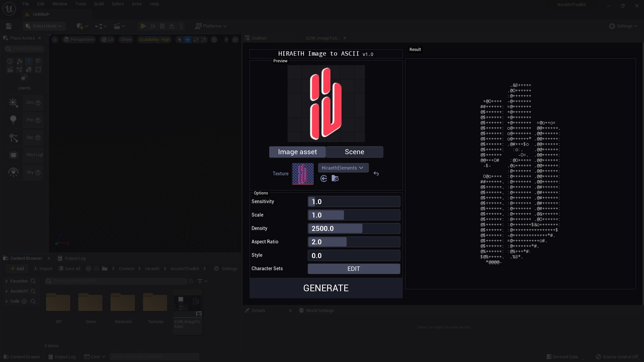644x362 pixels.
Task: Open the viewport hamburger options menu
Action: [x=55, y=40]
